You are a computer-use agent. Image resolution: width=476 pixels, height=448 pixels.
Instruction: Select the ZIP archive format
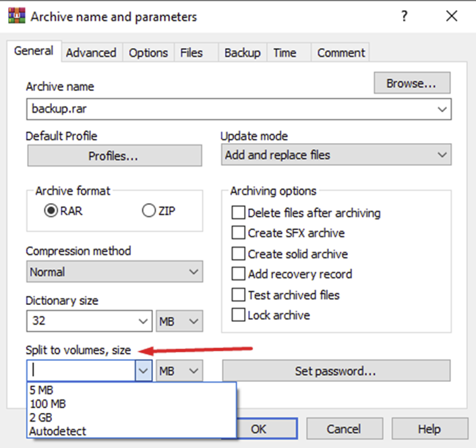149,211
